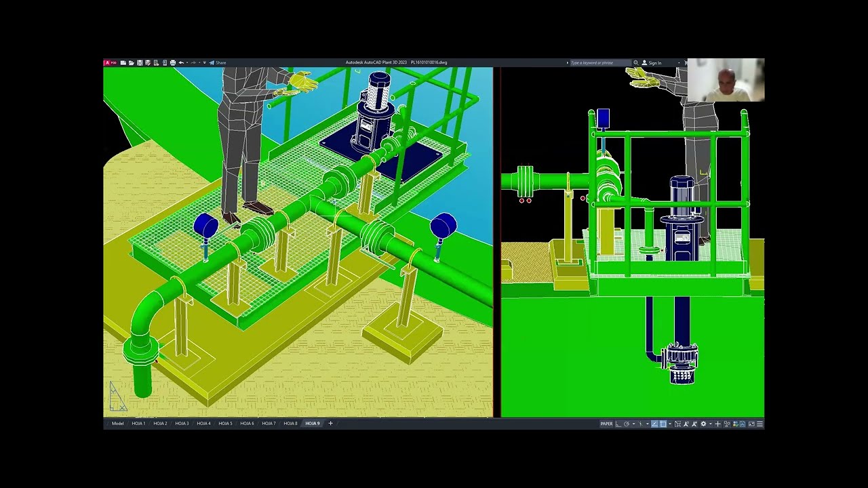Expand polar tracking angle dropdown
This screenshot has width=868, height=488.
coord(634,424)
